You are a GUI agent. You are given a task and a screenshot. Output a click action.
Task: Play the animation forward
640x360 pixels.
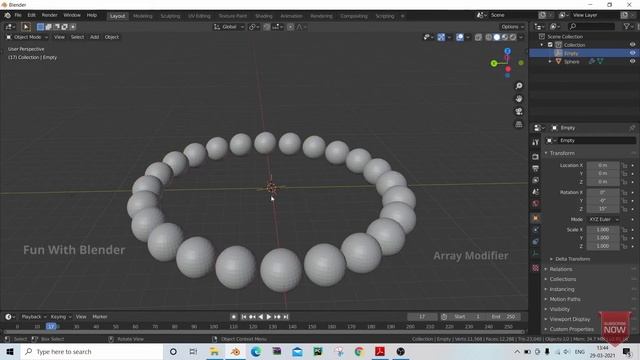coord(269,317)
